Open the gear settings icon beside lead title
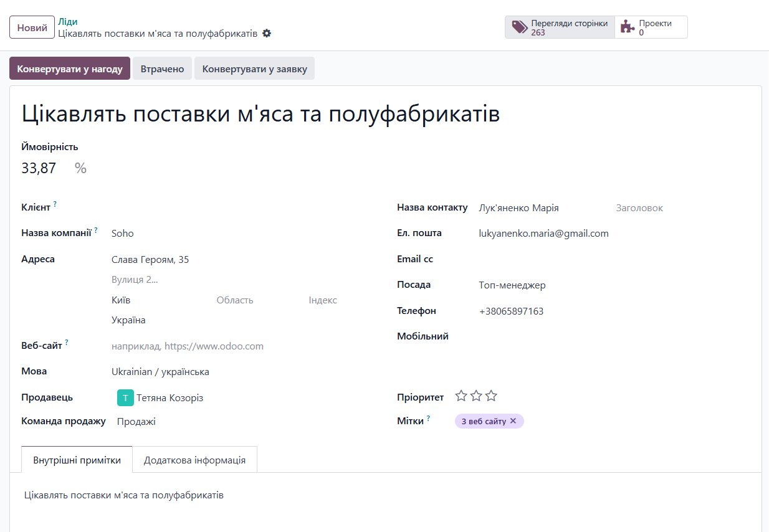Viewport: 769px width, 532px height. point(266,33)
